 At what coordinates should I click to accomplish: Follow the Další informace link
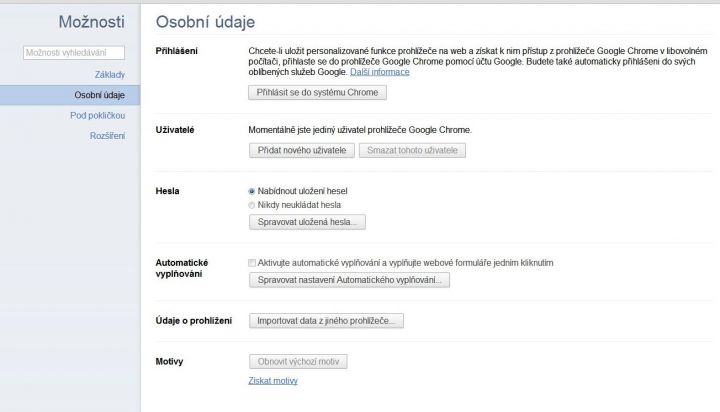380,72
